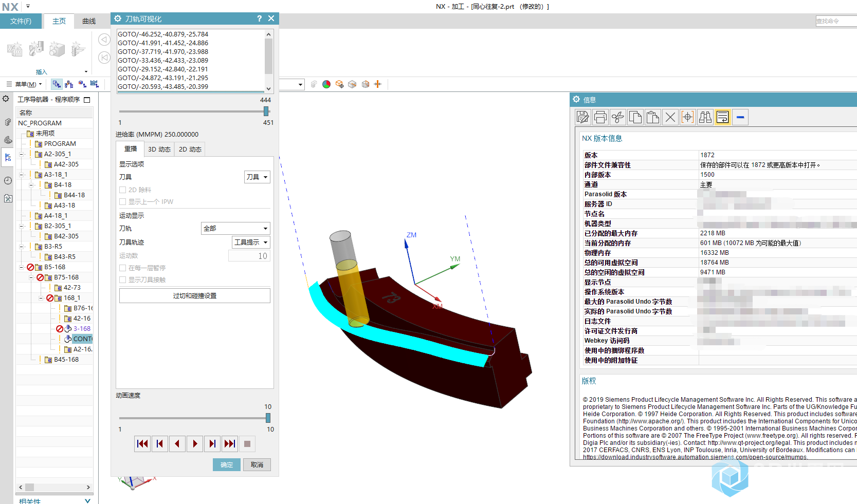Viewport: 857px width, 504px height.
Task: Switch to the 主页 ribbon tab
Action: 59,21
